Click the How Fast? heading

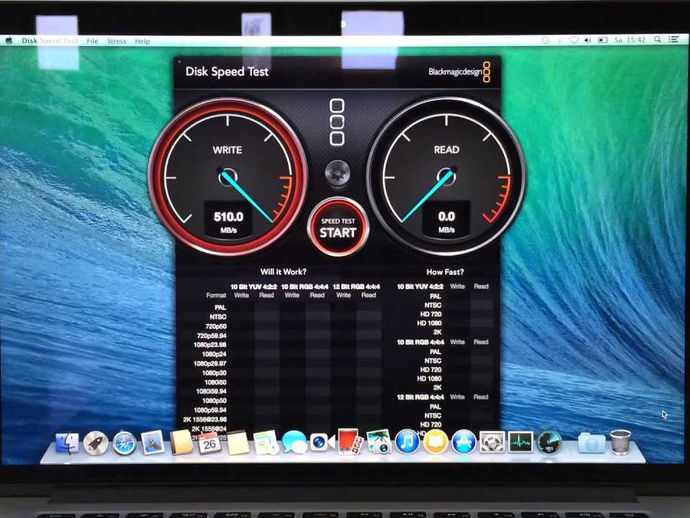[445, 272]
